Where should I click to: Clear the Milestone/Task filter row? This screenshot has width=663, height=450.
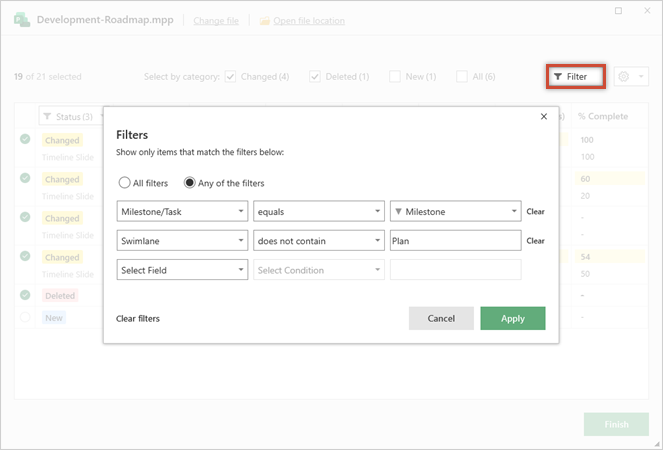(536, 212)
